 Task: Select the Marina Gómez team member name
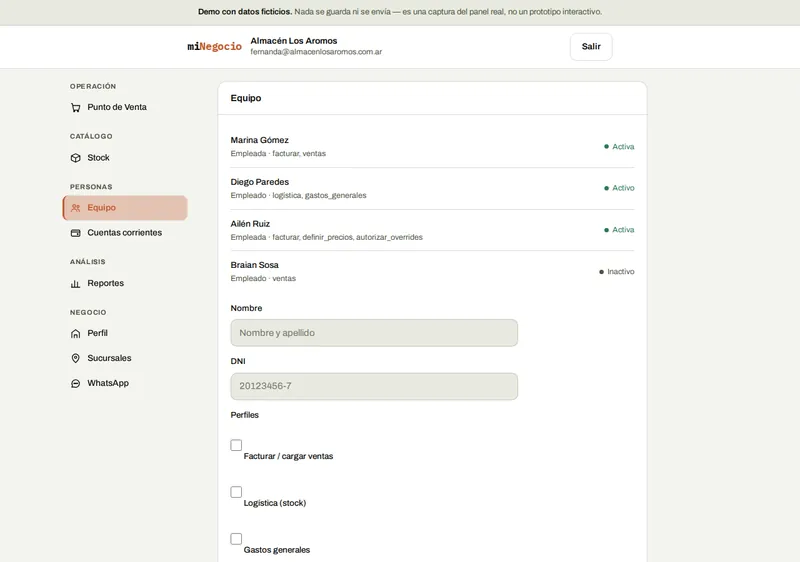coord(260,140)
